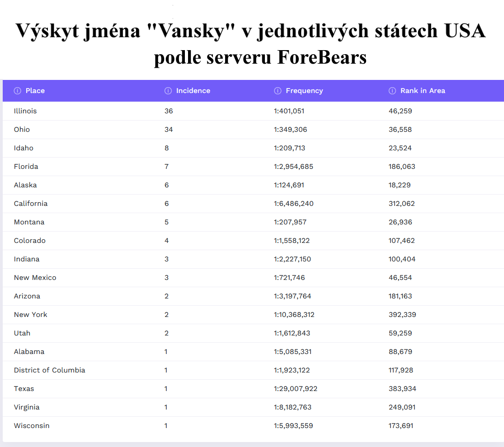Viewport: 504px width, 447px height.
Task: Choose the California place entry
Action: tap(31, 204)
